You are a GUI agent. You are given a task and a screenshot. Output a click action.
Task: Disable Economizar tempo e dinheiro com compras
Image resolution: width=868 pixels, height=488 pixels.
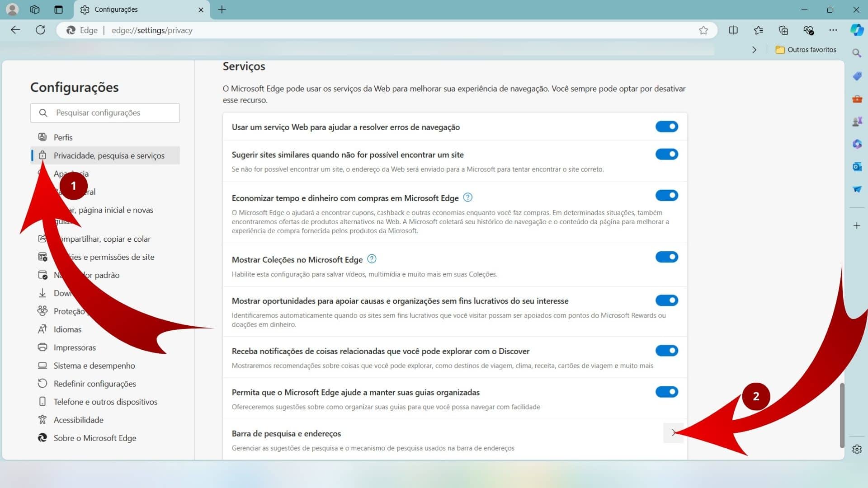click(x=667, y=195)
